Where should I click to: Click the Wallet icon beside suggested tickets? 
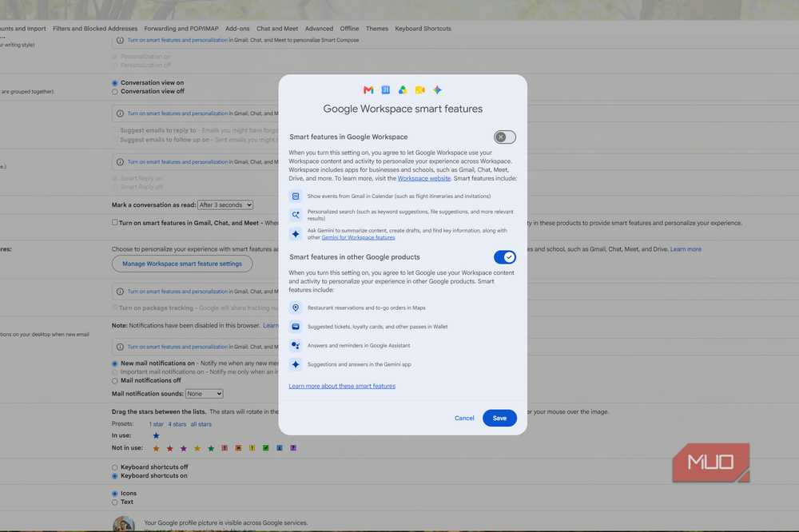296,327
